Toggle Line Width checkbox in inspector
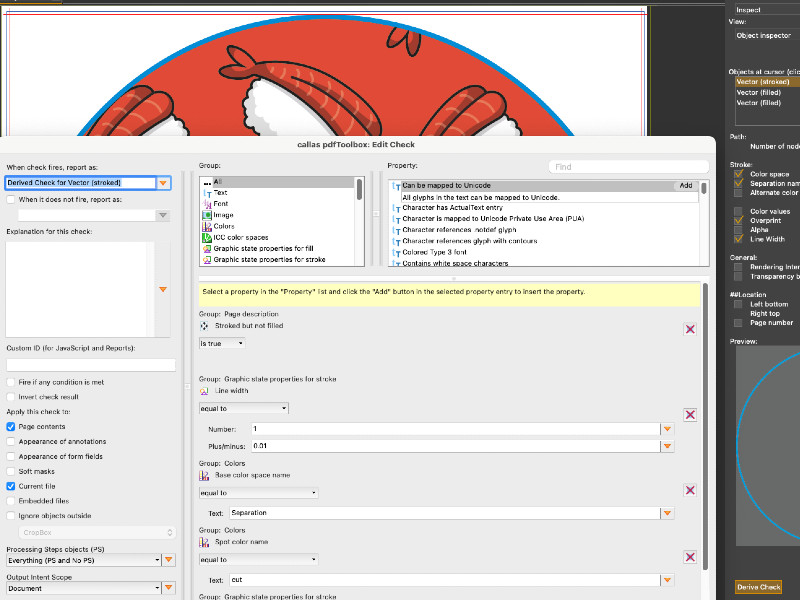Screen dimensions: 800x600 coord(738,239)
